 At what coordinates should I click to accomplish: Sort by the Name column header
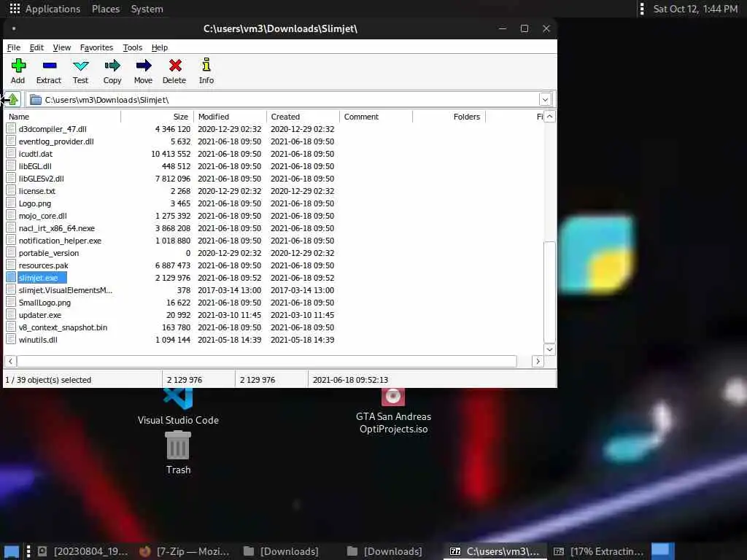[63, 117]
